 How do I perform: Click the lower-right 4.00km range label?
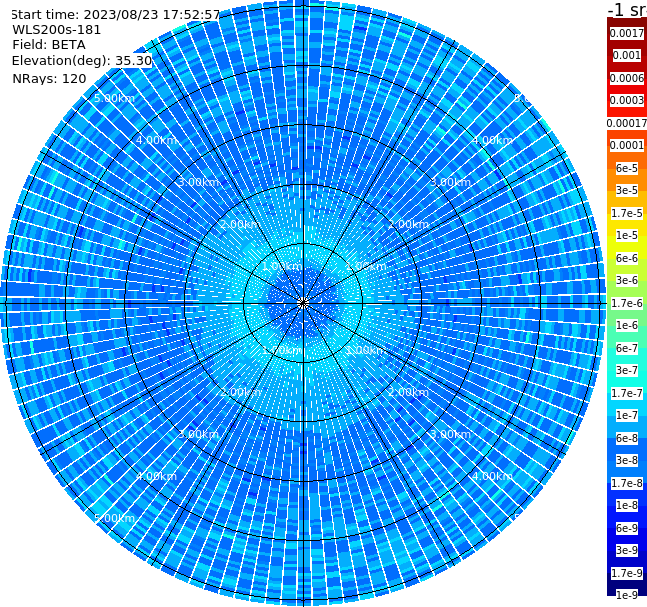point(493,476)
